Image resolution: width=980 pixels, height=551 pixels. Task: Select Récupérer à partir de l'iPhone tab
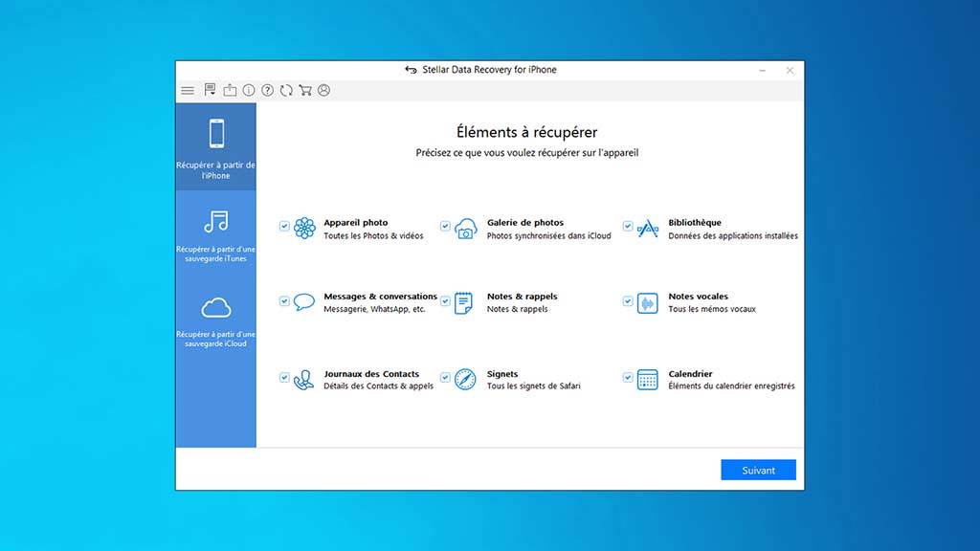[216, 146]
